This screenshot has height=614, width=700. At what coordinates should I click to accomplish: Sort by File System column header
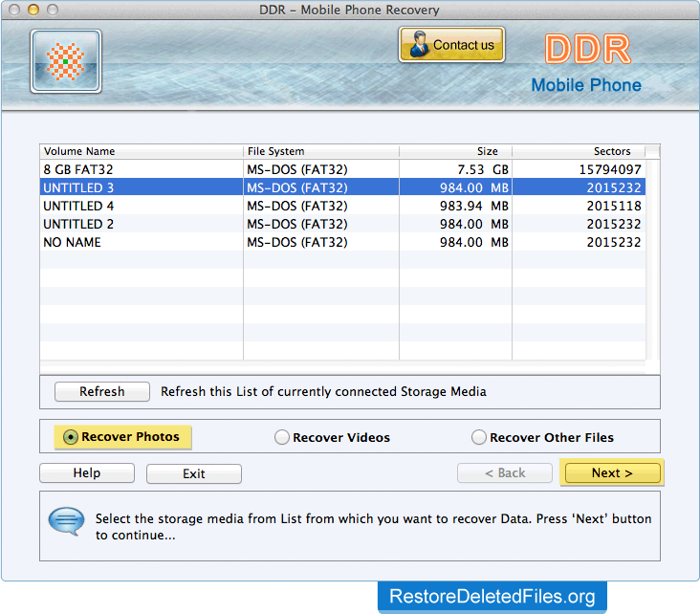click(321, 151)
